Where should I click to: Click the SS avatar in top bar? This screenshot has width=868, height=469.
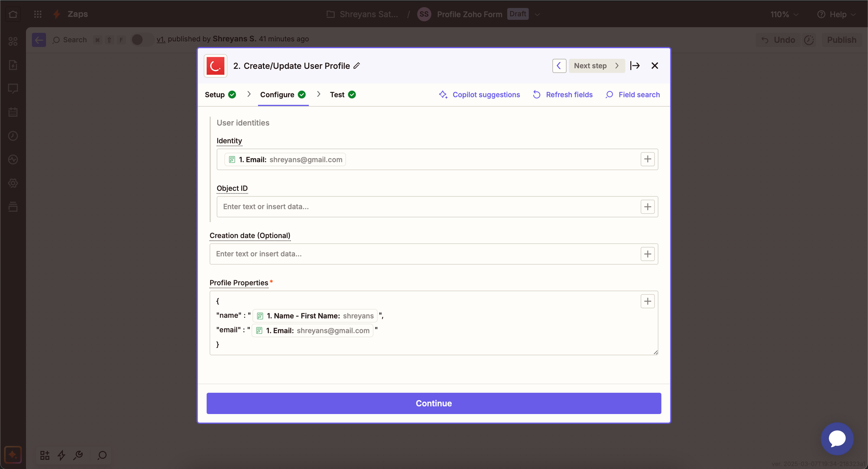point(424,14)
